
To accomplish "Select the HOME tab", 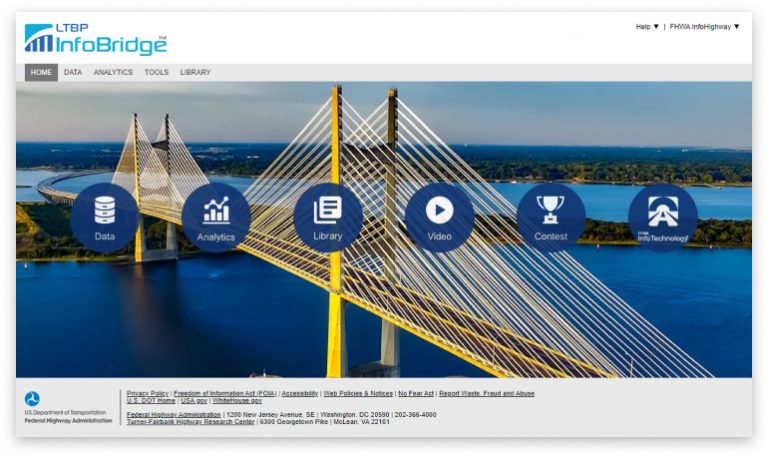I will (x=41, y=72).
